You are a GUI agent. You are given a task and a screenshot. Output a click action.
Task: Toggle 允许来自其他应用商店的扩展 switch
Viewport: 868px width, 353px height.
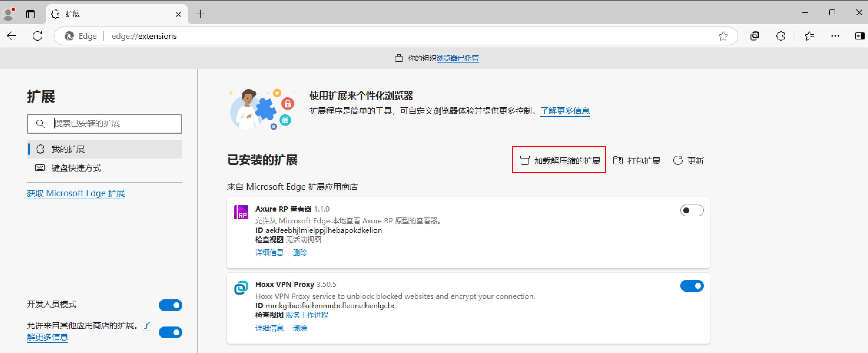(x=170, y=332)
